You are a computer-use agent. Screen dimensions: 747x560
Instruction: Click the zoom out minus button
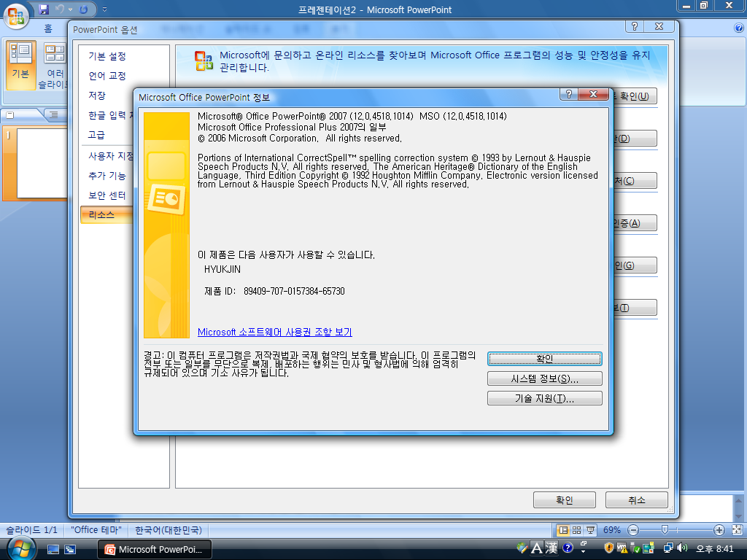tap(633, 530)
